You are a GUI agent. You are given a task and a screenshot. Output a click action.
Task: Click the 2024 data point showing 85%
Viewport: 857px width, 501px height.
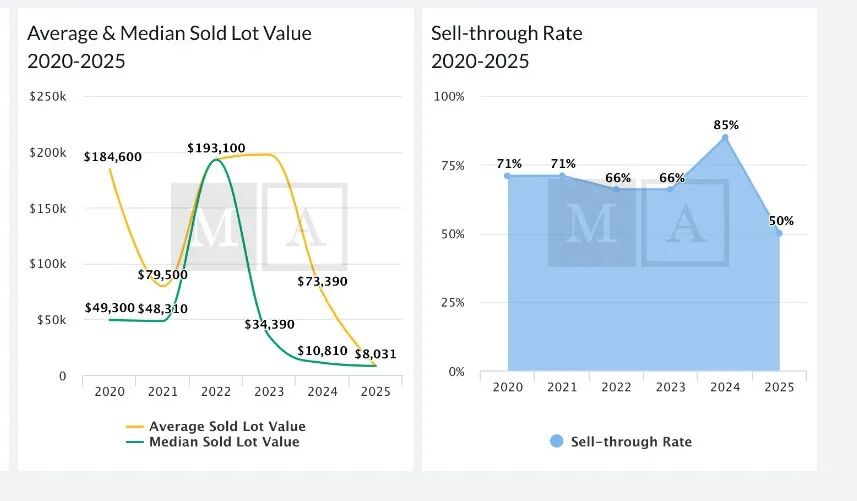(x=725, y=138)
